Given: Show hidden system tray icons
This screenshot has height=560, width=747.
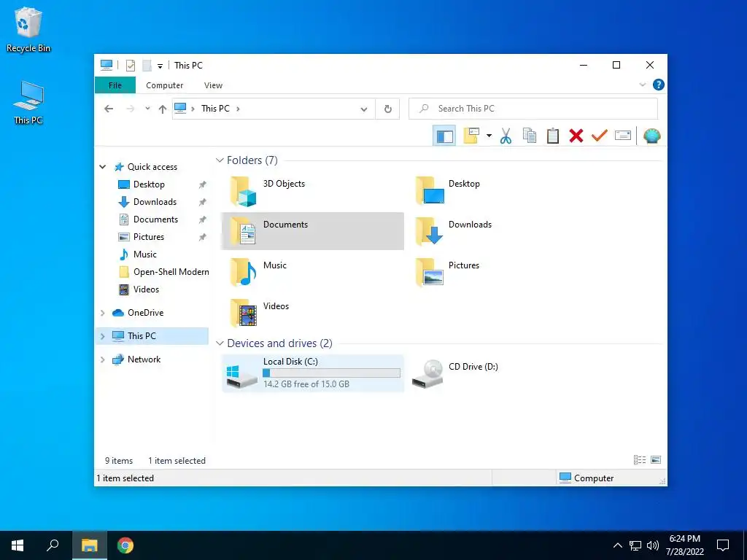Looking at the screenshot, I should (617, 545).
